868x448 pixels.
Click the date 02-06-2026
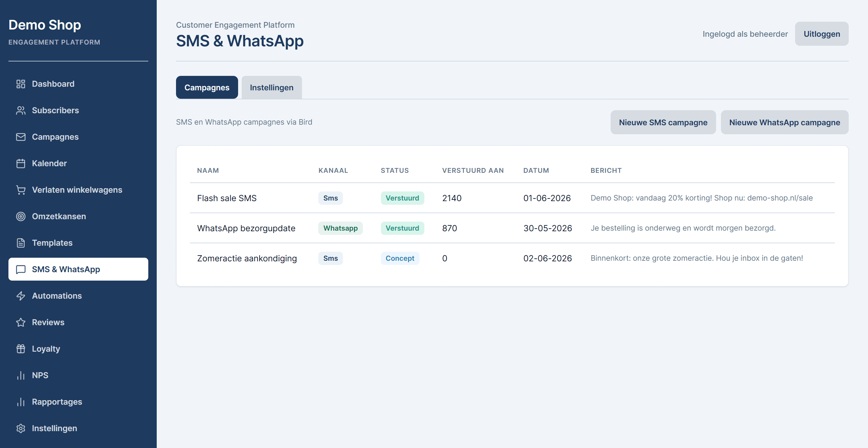(x=548, y=259)
